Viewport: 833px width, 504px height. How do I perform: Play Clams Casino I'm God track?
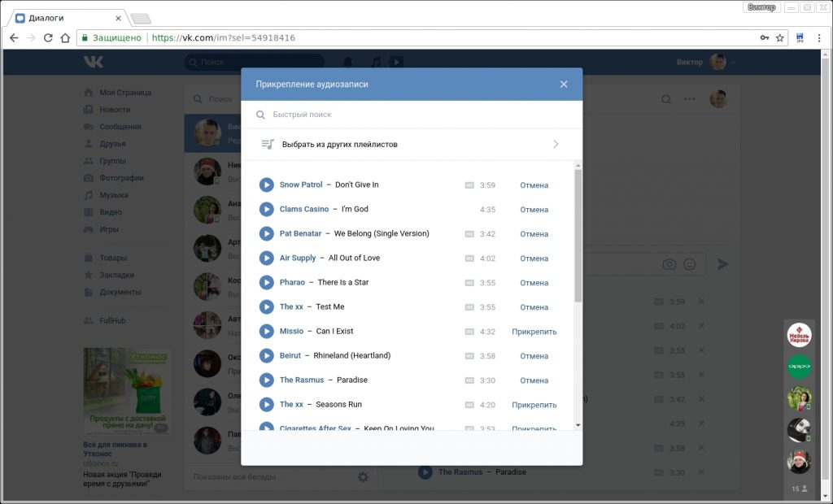click(266, 209)
